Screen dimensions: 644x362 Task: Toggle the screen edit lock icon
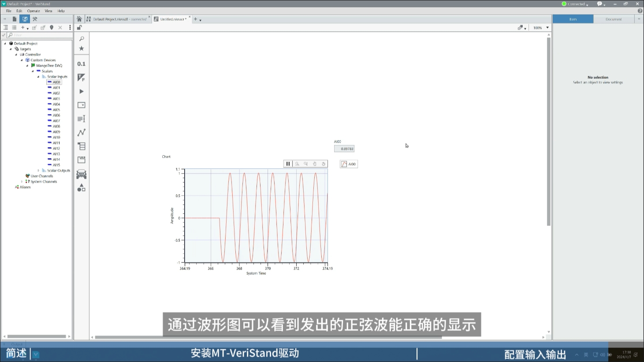(79, 27)
